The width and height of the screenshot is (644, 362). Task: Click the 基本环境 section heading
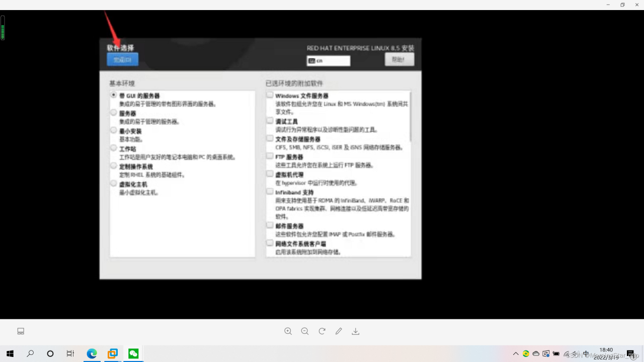[x=122, y=83]
